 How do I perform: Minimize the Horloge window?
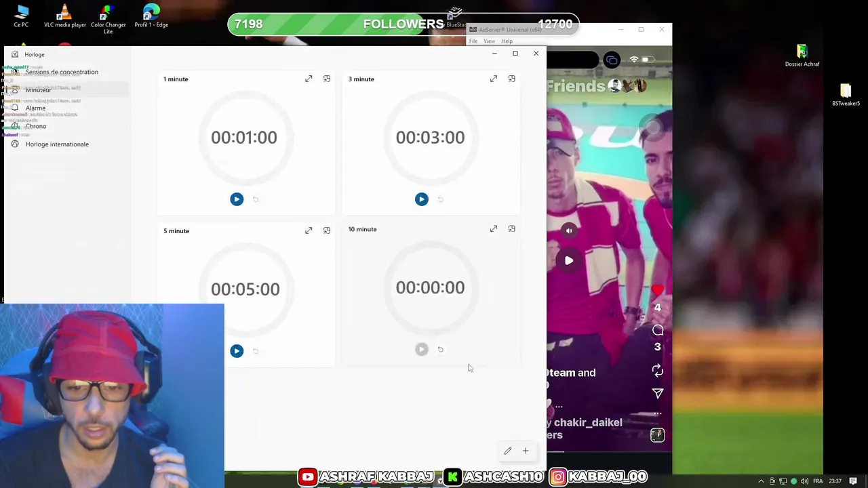tap(494, 54)
